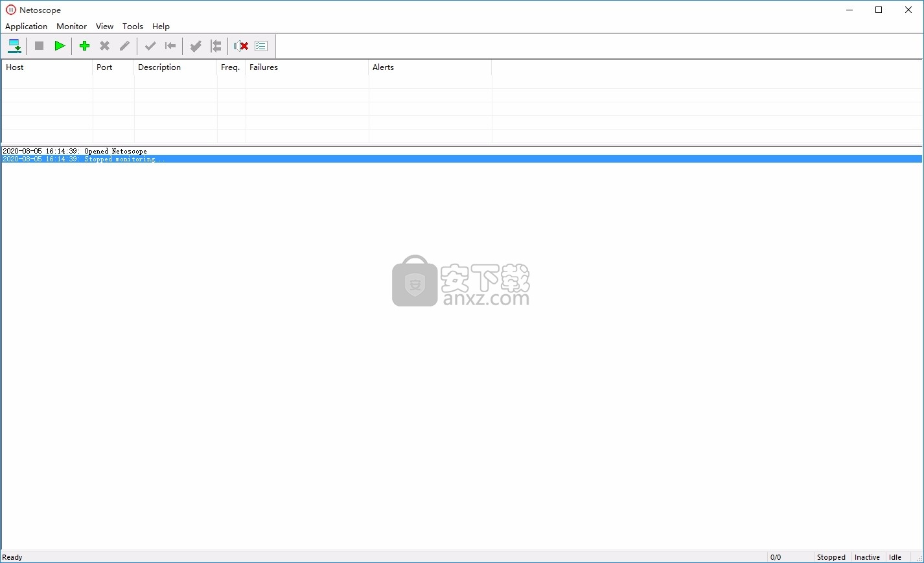Select the 'Stopped monitoring...' log entry
Viewport: 924px width, 563px height.
(x=461, y=159)
